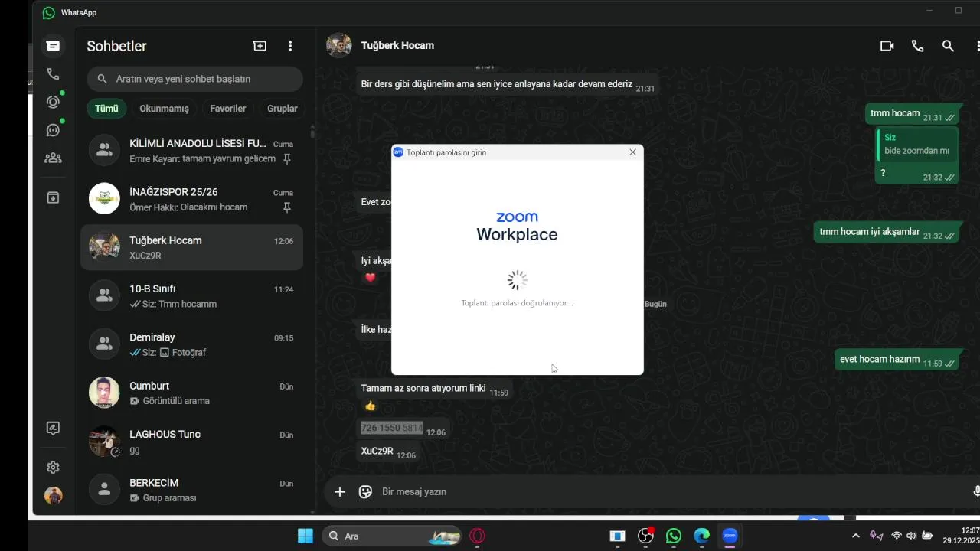Image resolution: width=980 pixels, height=551 pixels.
Task: Open Wi-Fi network icon in tray
Action: [x=896, y=536]
